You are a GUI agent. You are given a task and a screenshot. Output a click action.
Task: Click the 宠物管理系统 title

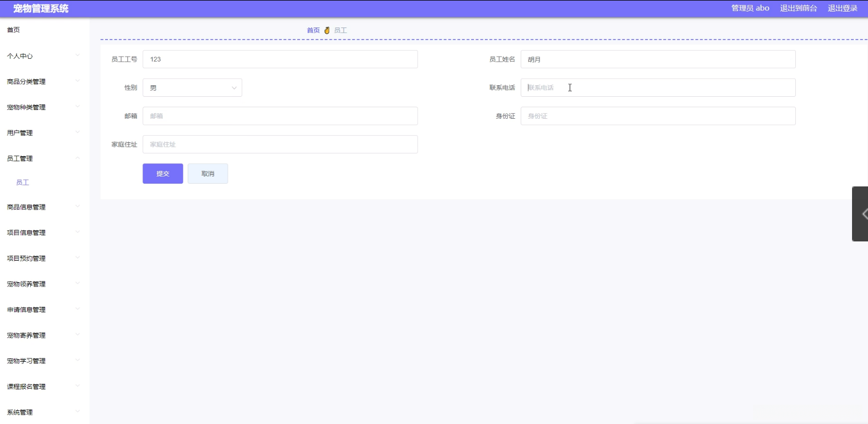(41, 8)
